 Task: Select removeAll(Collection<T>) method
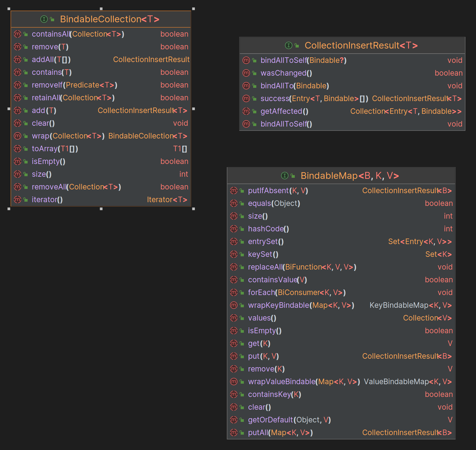101,187
